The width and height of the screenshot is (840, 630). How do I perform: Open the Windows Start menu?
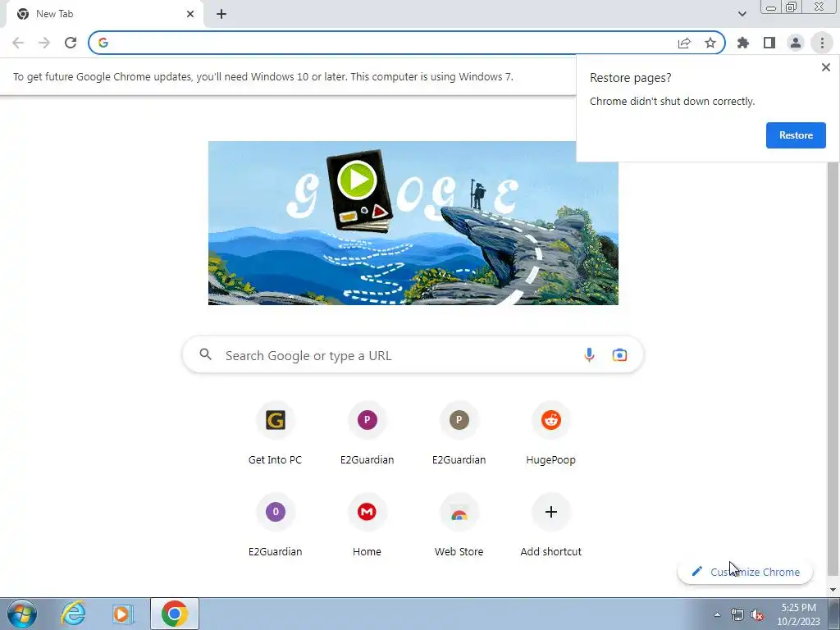click(22, 614)
